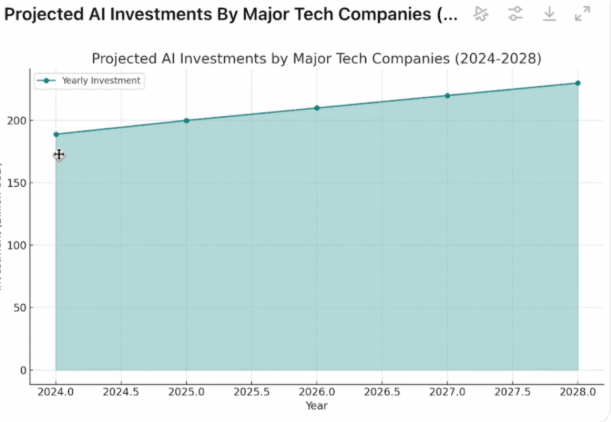611x422 pixels.
Task: Switch chart to static view icon
Action: [x=482, y=14]
